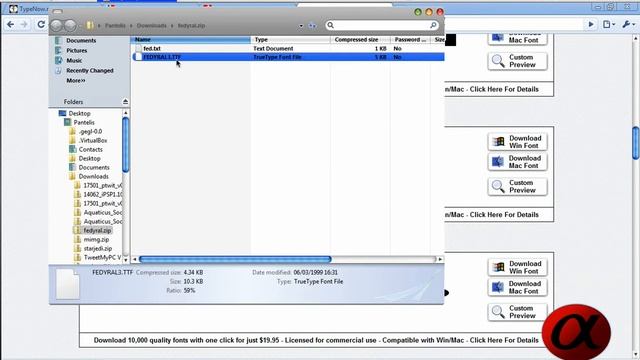This screenshot has height=360, width=640.
Task: Click the topmost Custom Preview button
Action: coord(517,61)
